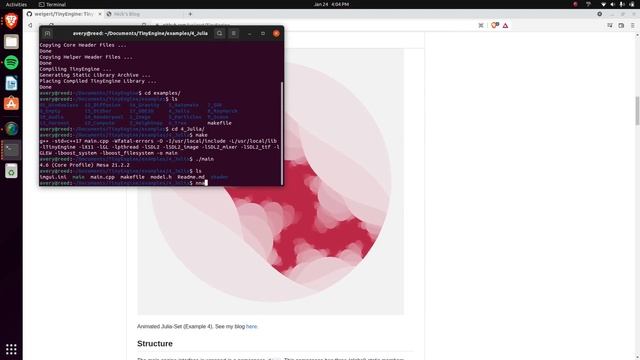Viewport: 640px width, 360px height.
Task: Click the 'cd 4_Julia/' command
Action: tap(188, 129)
